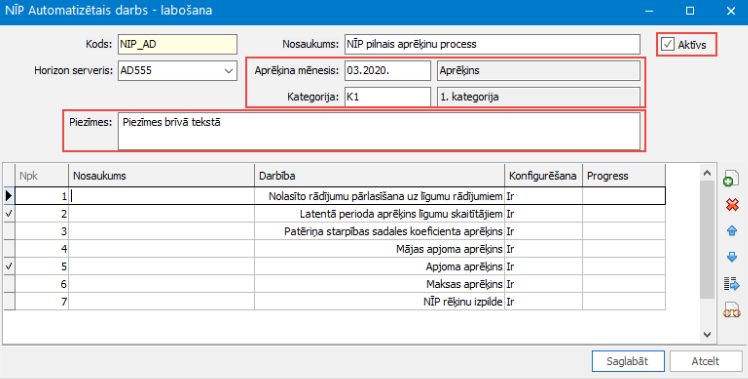
Task: Click the run list icon with blue arrow
Action: coord(732,284)
